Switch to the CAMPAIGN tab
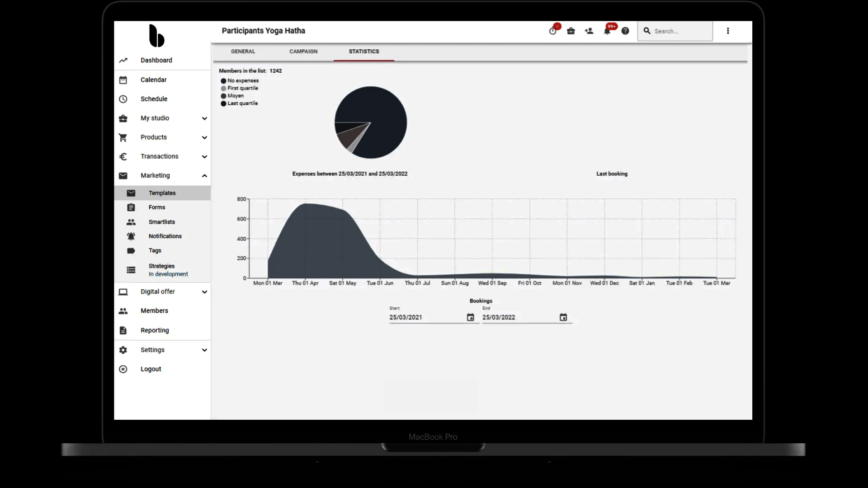This screenshot has height=488, width=868. pos(303,52)
